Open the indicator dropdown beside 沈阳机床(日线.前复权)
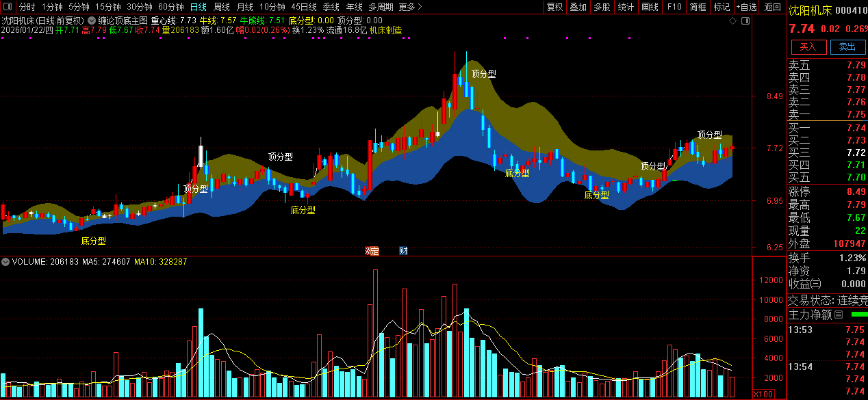The width and height of the screenshot is (868, 400). click(92, 21)
